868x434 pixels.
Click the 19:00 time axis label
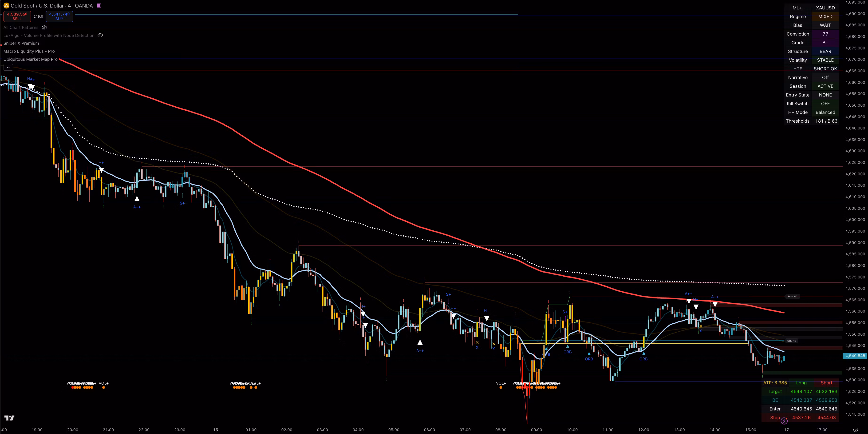(x=37, y=430)
